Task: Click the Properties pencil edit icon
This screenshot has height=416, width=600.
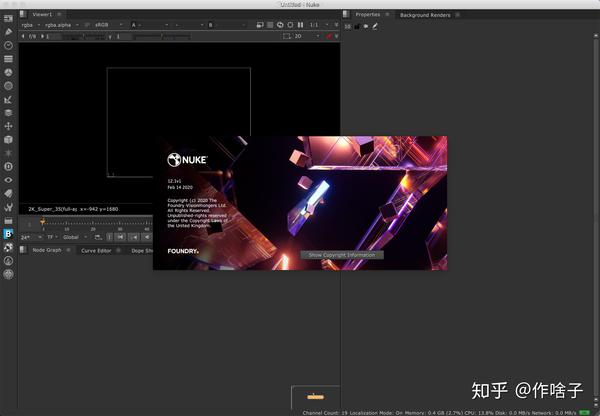Action: point(375,26)
